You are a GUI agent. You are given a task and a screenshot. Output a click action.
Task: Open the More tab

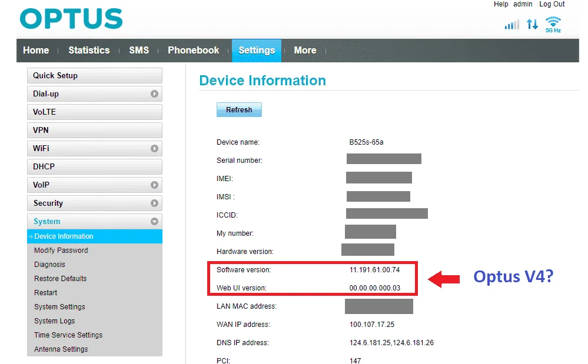305,50
